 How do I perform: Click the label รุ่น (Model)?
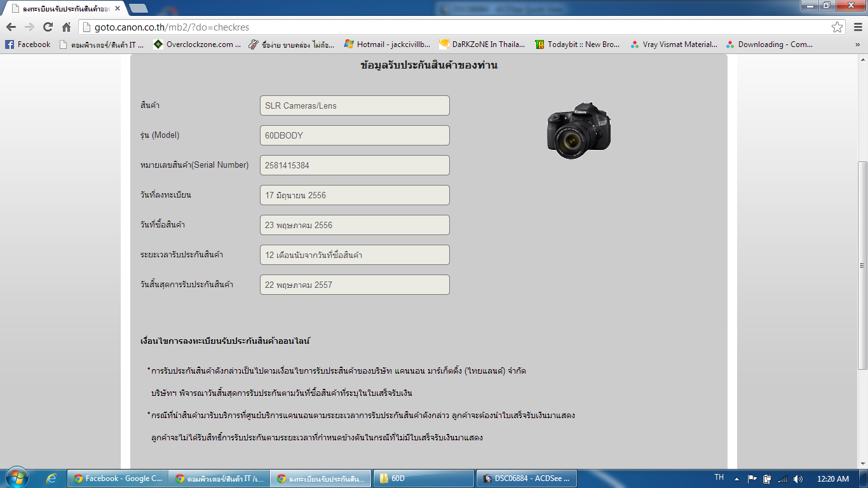[x=160, y=135]
